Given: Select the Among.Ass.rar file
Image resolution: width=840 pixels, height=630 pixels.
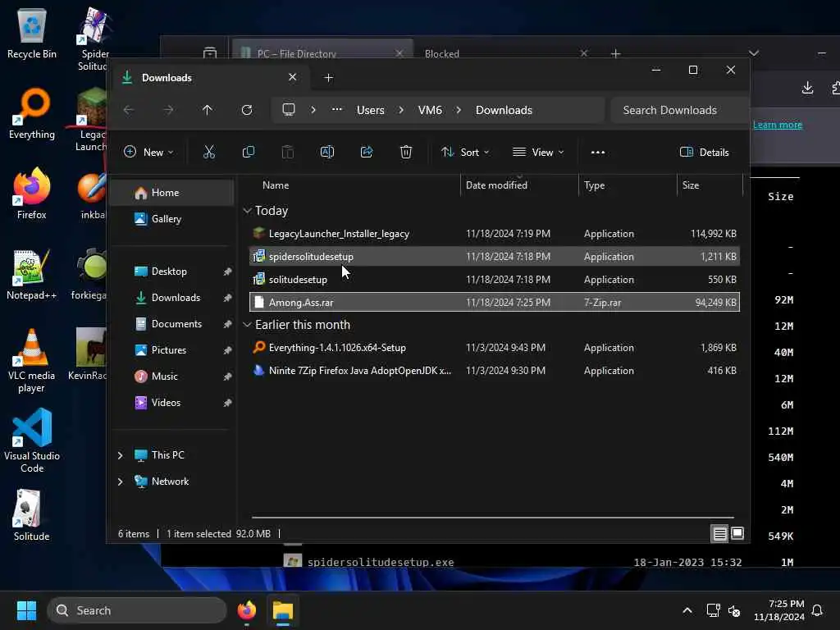Looking at the screenshot, I should (x=495, y=303).
